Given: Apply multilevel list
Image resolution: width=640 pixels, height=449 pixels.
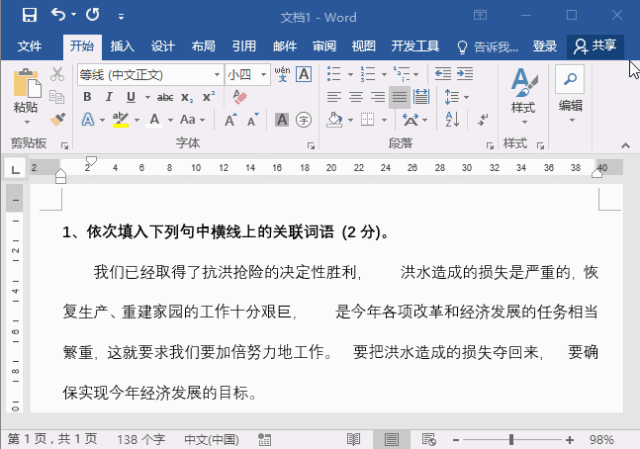Looking at the screenshot, I should [x=402, y=74].
